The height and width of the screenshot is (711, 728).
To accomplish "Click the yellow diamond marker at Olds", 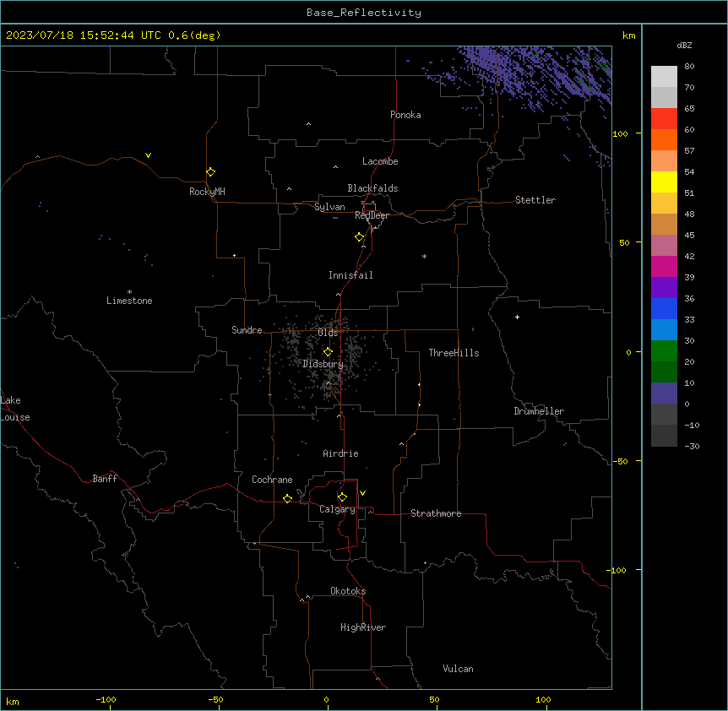I will [x=329, y=352].
